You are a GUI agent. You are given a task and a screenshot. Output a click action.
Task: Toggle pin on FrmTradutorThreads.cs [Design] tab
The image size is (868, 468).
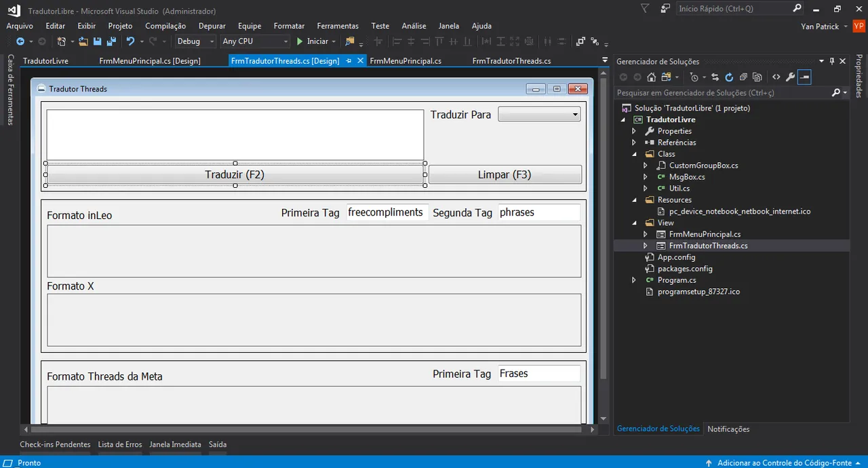coord(349,60)
